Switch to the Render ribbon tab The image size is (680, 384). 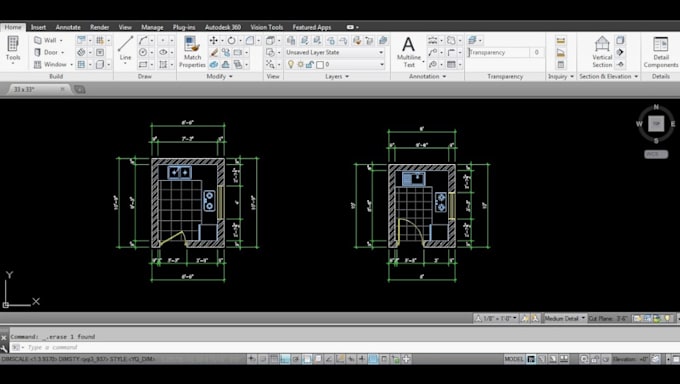pyautogui.click(x=99, y=27)
